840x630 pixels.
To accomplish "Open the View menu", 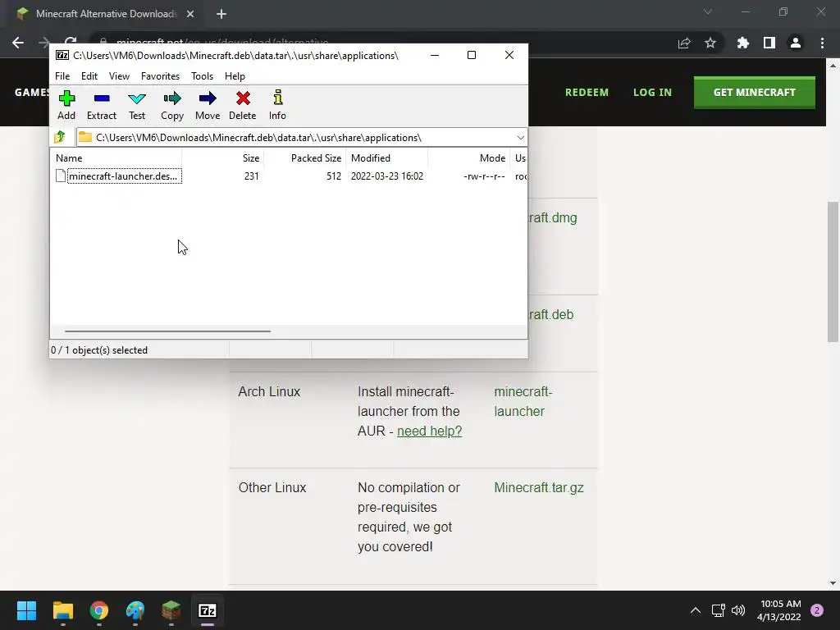I will (x=119, y=76).
